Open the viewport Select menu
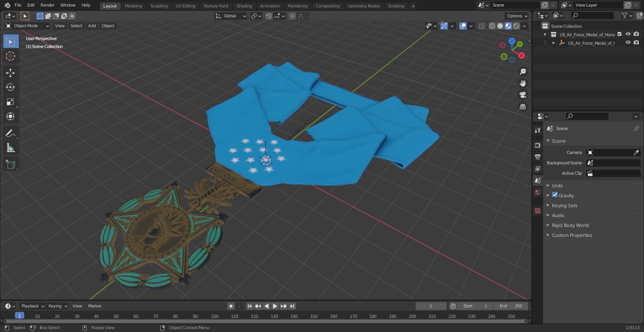 click(76, 26)
